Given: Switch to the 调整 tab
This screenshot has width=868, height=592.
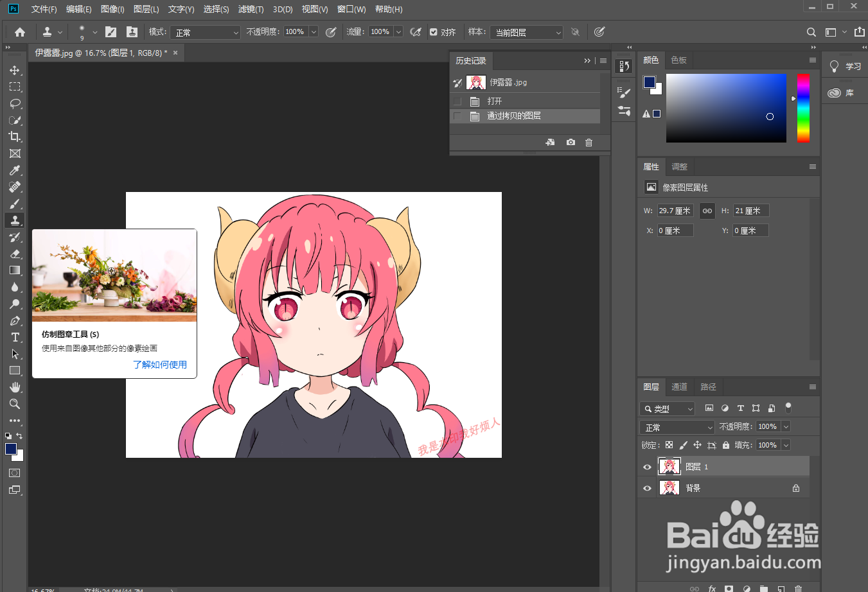Looking at the screenshot, I should [x=679, y=166].
